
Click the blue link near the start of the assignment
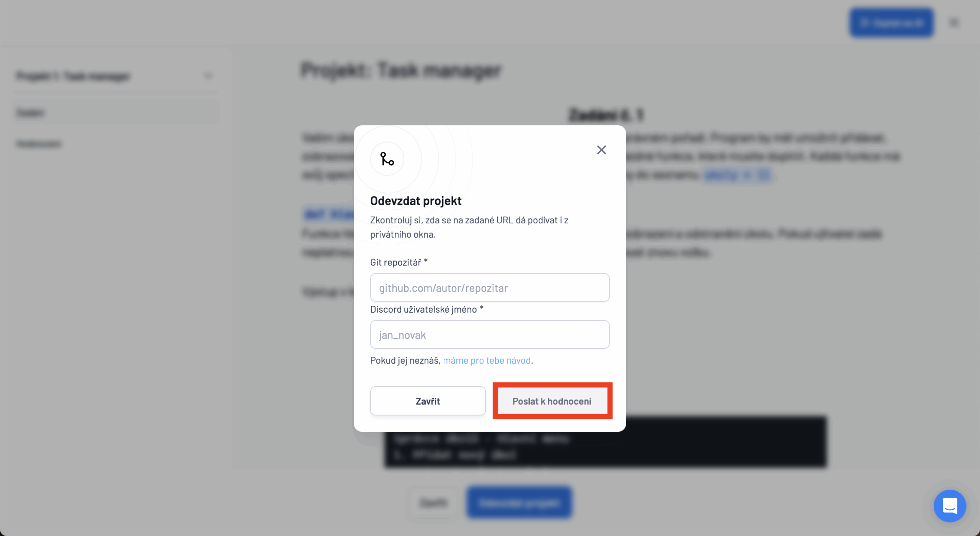tap(330, 215)
